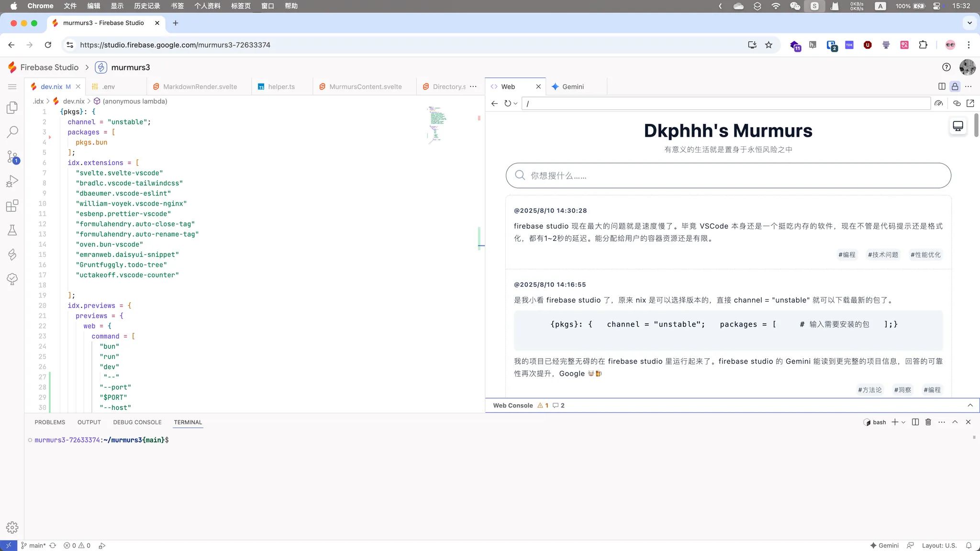
Task: Copy preview link icon
Action: [x=957, y=103]
